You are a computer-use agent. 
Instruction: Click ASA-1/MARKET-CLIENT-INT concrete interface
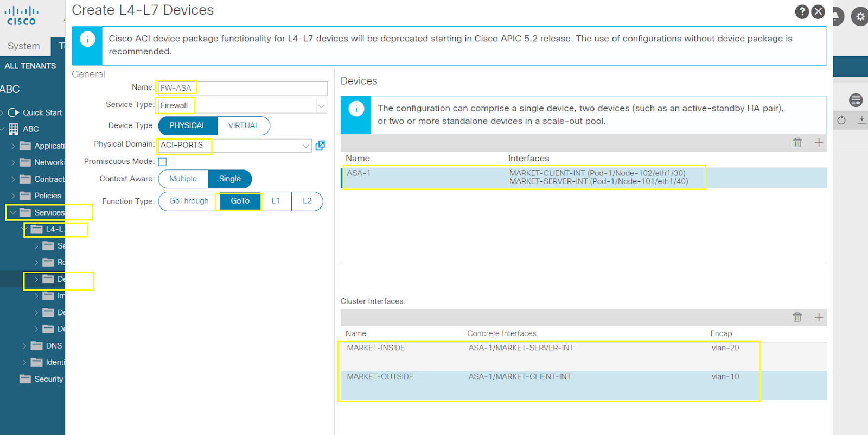coord(520,377)
